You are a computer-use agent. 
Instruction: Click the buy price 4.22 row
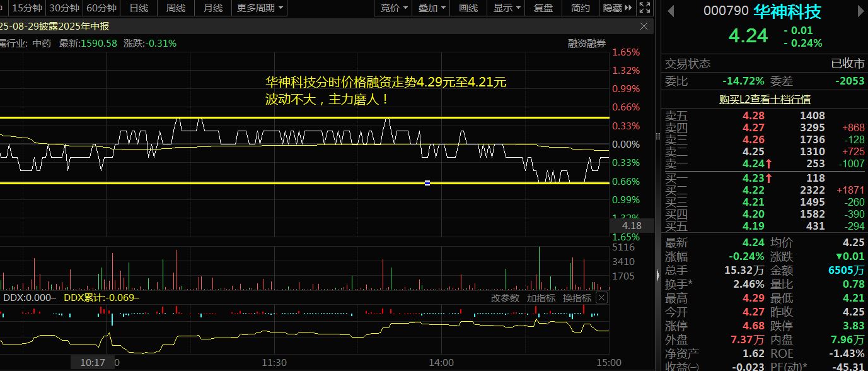pos(753,190)
